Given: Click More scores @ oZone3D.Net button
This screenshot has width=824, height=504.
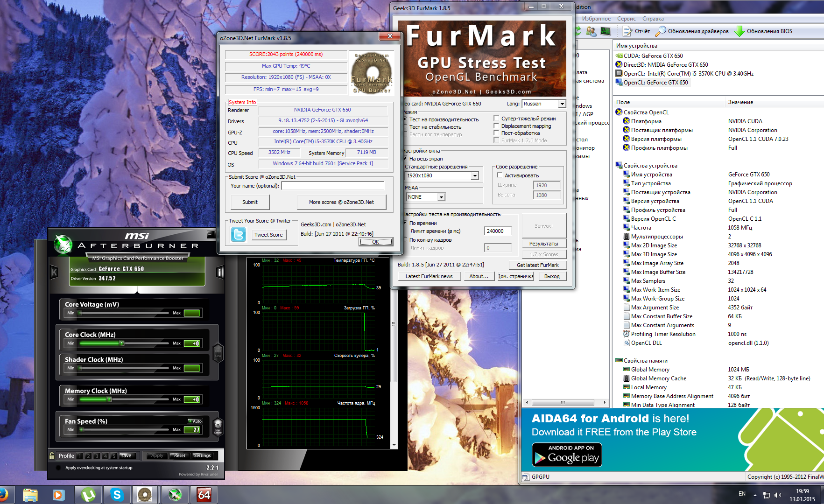Looking at the screenshot, I should coord(341,202).
